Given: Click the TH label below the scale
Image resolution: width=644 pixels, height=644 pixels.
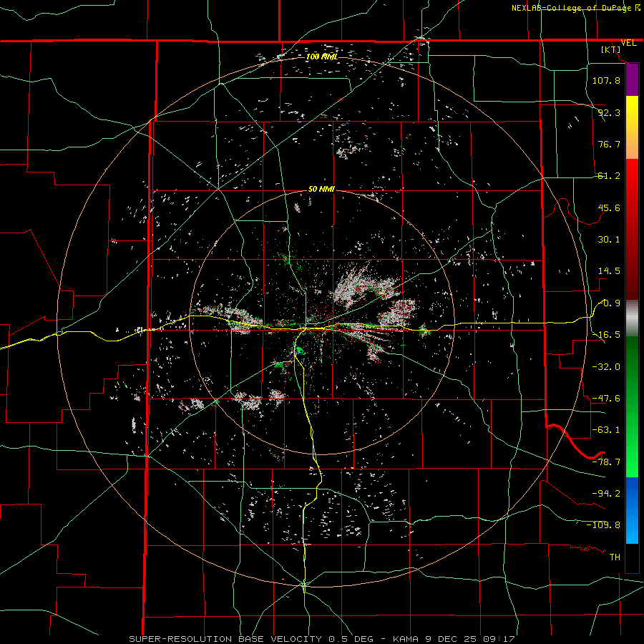Looking at the screenshot, I should [615, 557].
